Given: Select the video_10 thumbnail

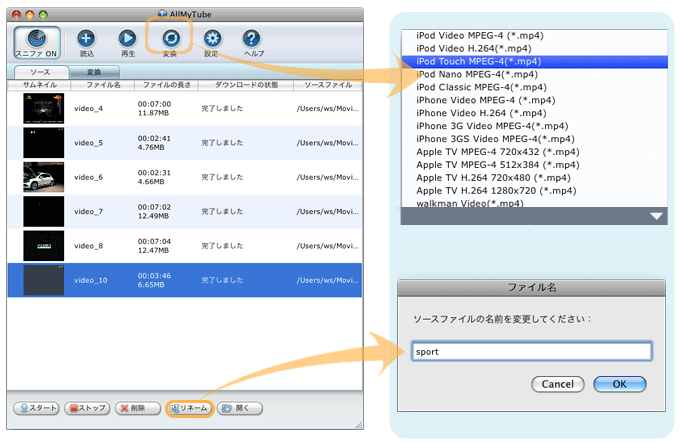Looking at the screenshot, I should tap(43, 280).
